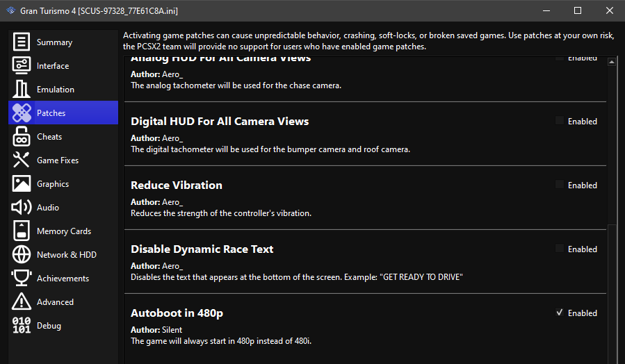Enable the Reduce Vibration patch

tap(560, 185)
